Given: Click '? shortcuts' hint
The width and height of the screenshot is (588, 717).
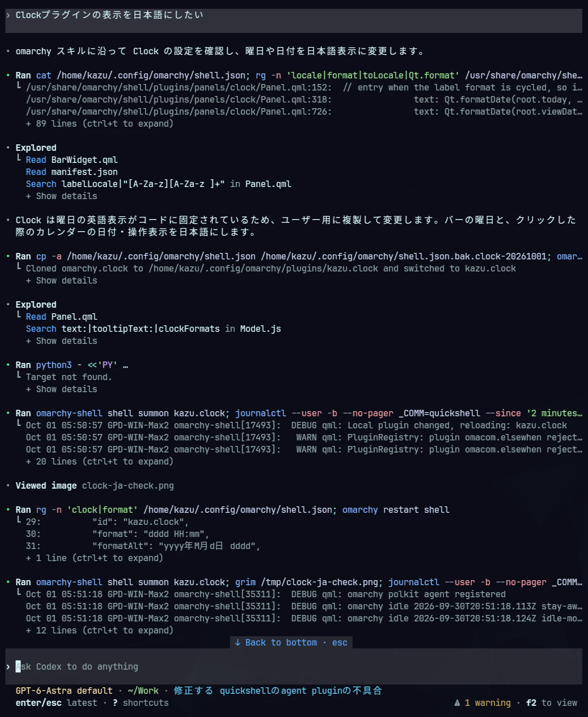Looking at the screenshot, I should 141,703.
